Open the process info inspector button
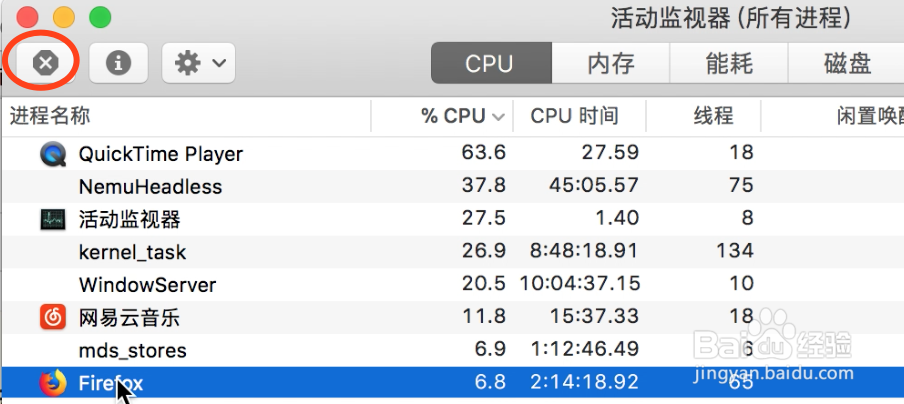904x404 pixels. click(x=118, y=63)
